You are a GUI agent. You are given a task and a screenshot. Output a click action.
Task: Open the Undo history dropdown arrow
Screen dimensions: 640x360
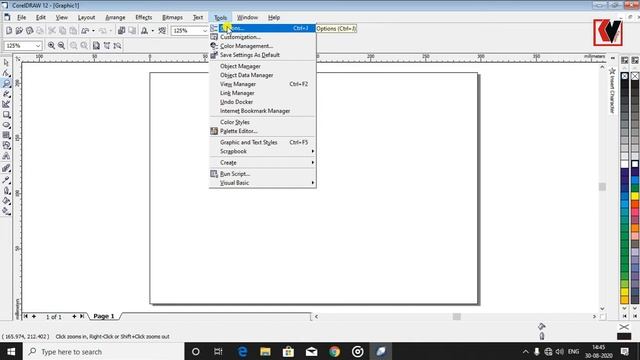93,31
